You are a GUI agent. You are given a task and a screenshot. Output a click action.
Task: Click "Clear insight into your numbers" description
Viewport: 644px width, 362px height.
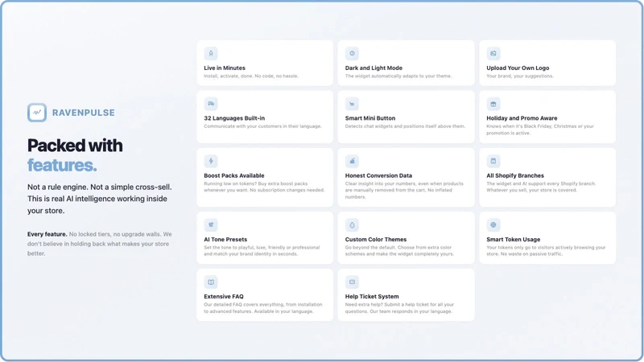click(x=404, y=190)
